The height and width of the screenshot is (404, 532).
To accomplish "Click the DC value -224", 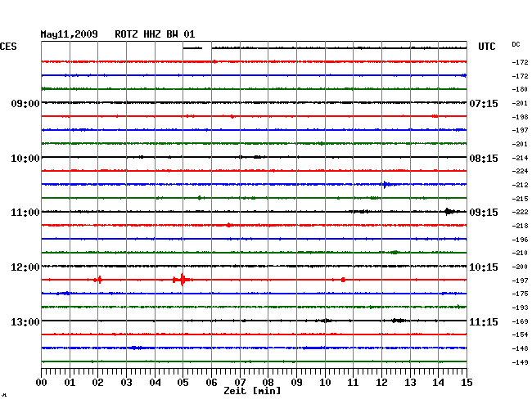I will tap(520, 171).
